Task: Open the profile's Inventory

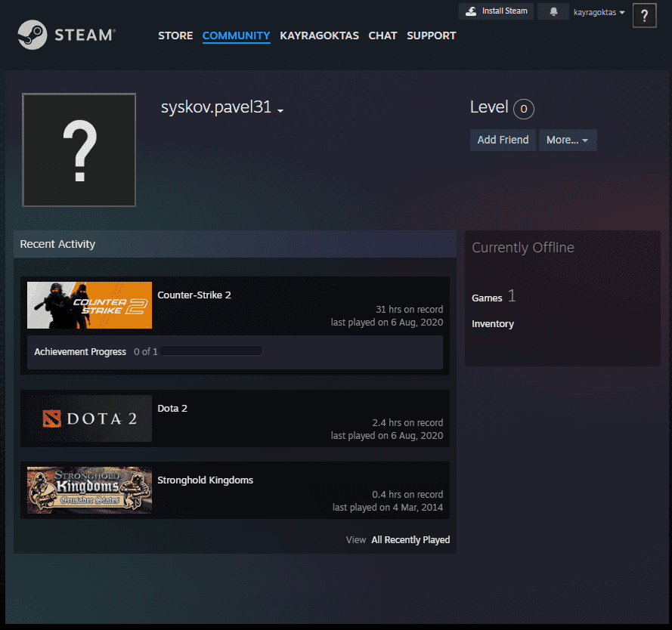Action: coord(492,323)
